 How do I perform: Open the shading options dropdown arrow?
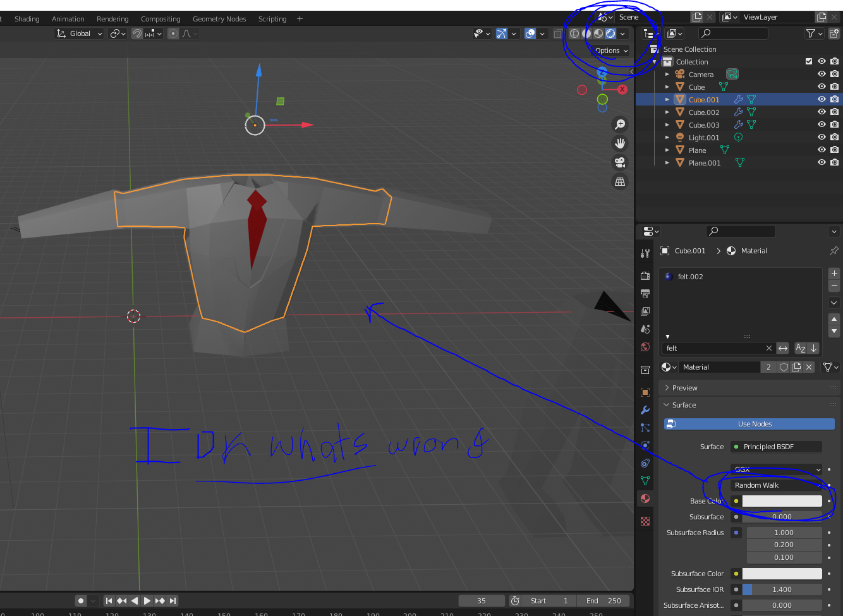(x=623, y=33)
